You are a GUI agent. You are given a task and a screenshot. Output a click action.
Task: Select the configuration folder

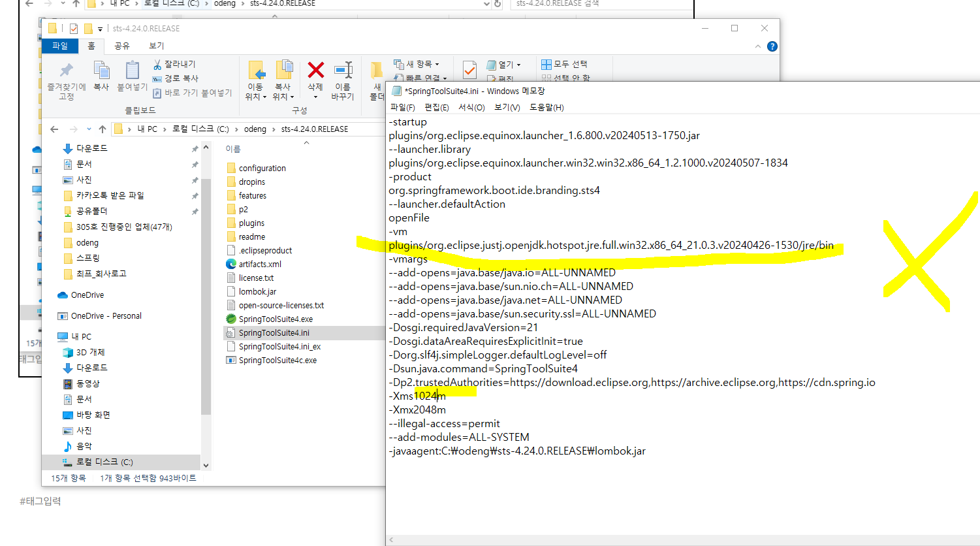[256, 168]
